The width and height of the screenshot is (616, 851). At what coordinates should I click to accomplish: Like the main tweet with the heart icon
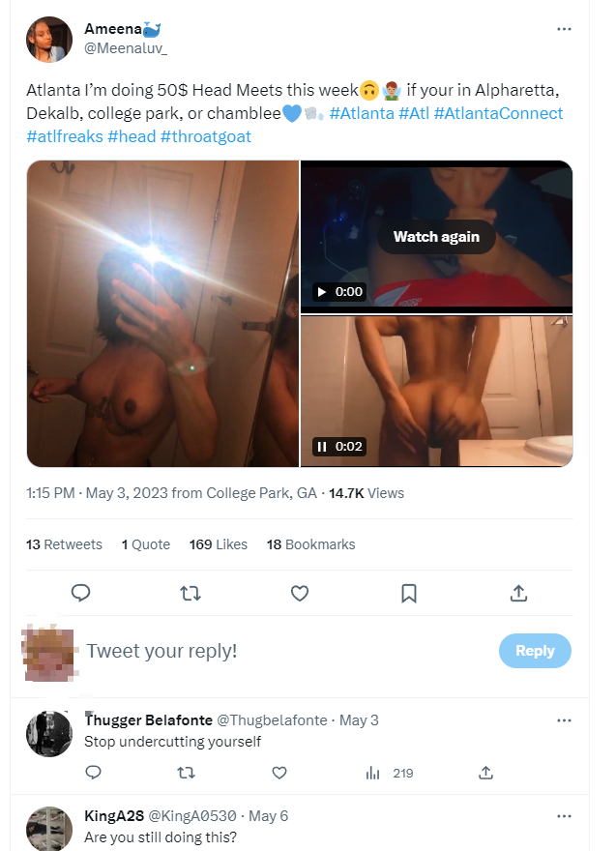[300, 593]
